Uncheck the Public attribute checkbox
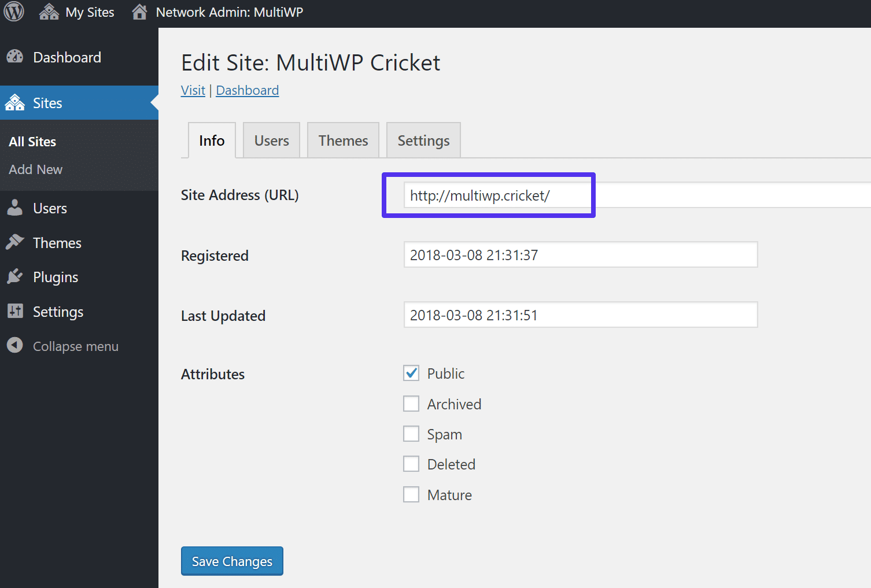Image resolution: width=871 pixels, height=588 pixels. (411, 373)
